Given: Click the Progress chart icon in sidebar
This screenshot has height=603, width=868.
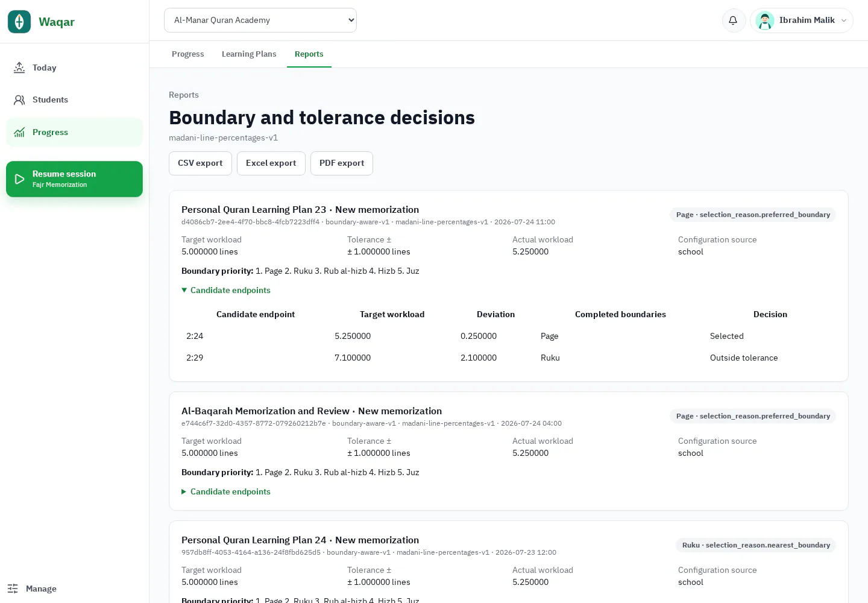Looking at the screenshot, I should 19,132.
